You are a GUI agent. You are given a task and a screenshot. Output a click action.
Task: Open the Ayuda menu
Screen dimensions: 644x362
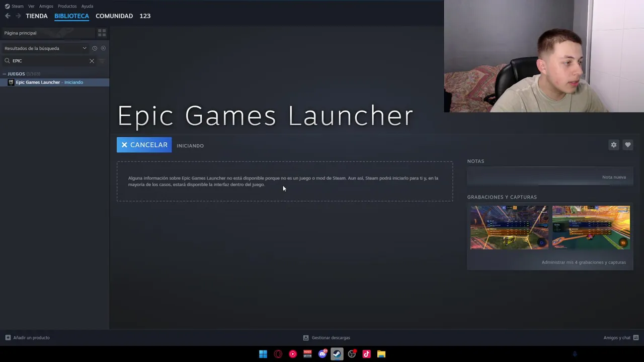[x=87, y=6]
